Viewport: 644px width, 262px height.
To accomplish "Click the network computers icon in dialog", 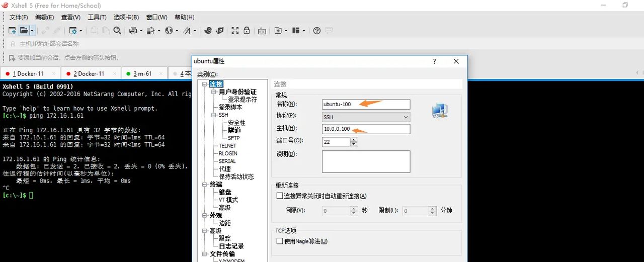I will [440, 111].
